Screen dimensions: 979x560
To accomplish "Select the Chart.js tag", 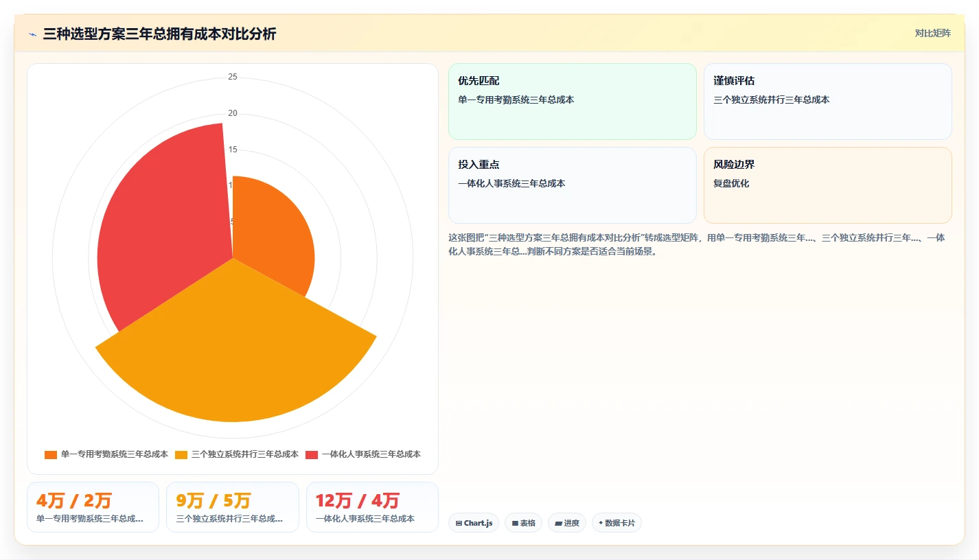I will coord(474,523).
